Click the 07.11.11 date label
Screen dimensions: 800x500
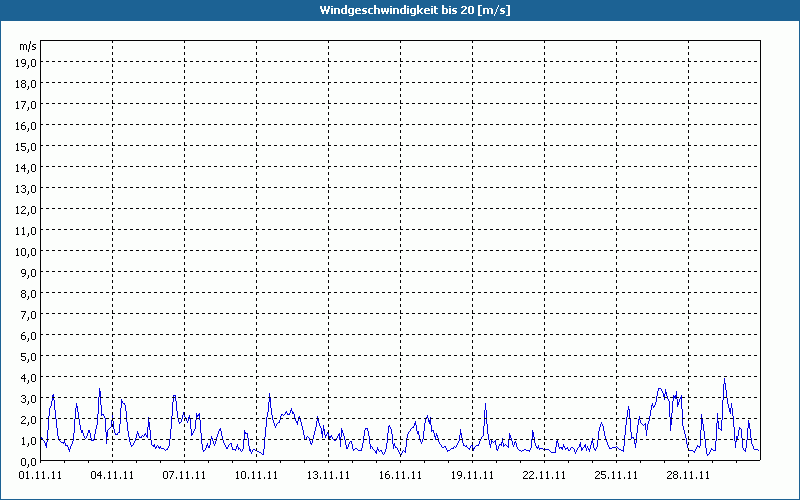(x=184, y=476)
